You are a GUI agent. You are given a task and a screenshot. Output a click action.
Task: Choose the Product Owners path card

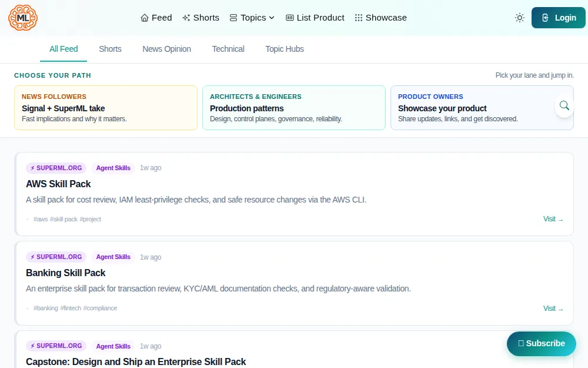[482, 108]
